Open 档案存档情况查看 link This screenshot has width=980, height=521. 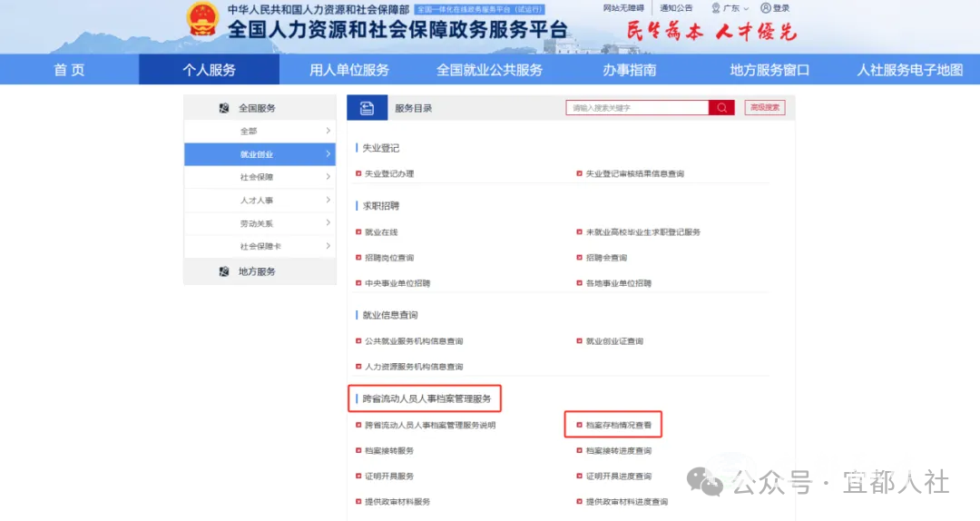(618, 426)
